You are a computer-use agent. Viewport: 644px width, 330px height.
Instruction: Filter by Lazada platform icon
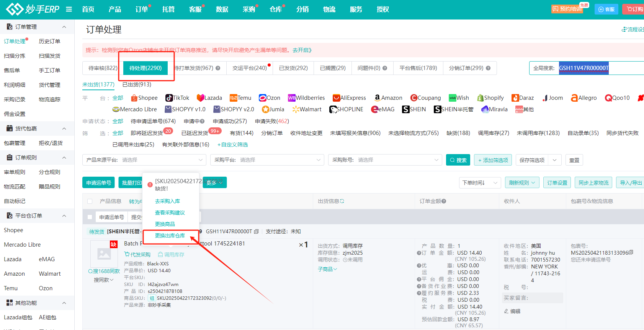pos(200,98)
